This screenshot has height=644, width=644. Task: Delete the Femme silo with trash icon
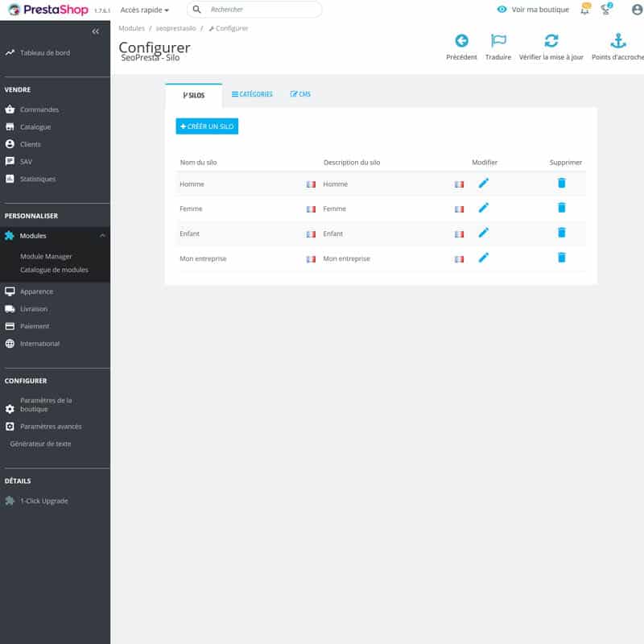(561, 208)
